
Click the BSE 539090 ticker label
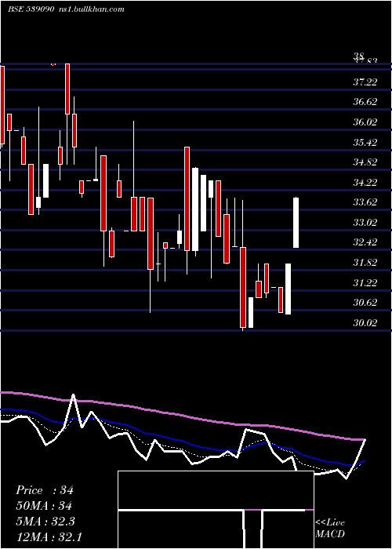tap(31, 9)
